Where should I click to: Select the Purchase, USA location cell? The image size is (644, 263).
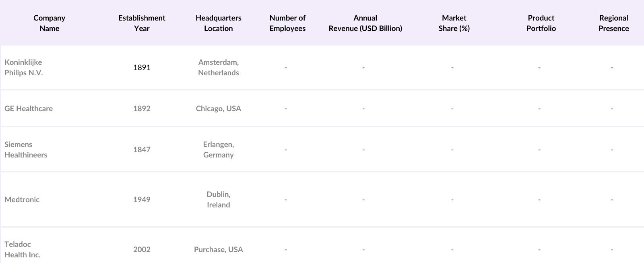click(218, 249)
